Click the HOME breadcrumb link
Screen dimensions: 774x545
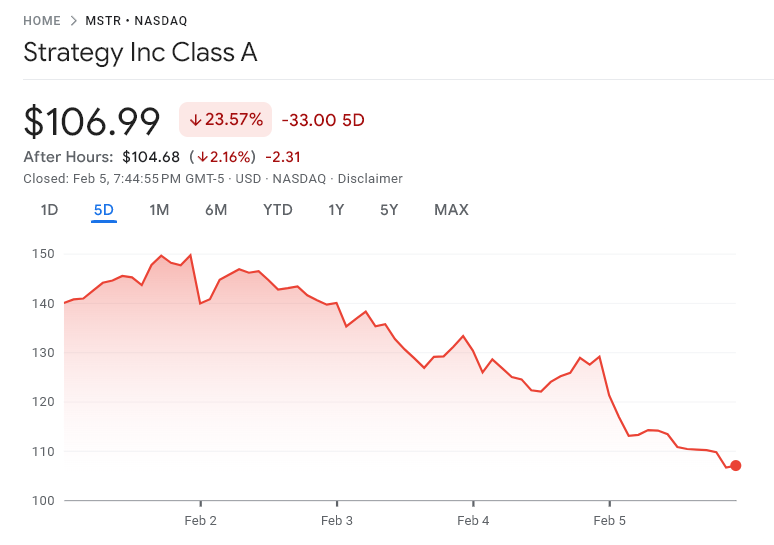pos(42,20)
